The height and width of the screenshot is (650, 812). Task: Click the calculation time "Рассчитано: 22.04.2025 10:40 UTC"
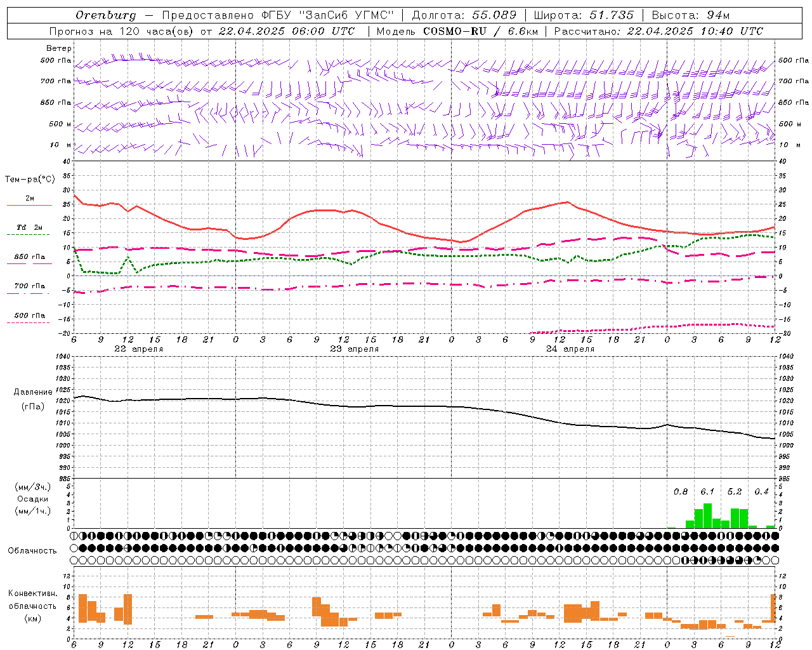(x=658, y=31)
